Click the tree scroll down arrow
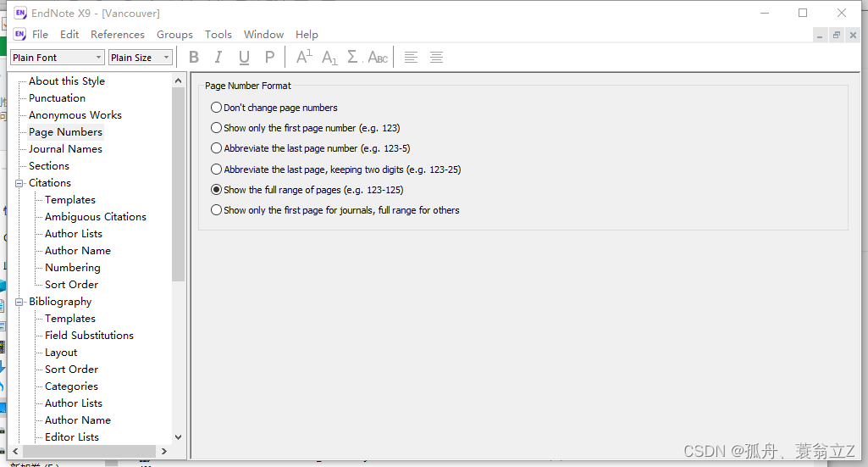 (x=178, y=437)
